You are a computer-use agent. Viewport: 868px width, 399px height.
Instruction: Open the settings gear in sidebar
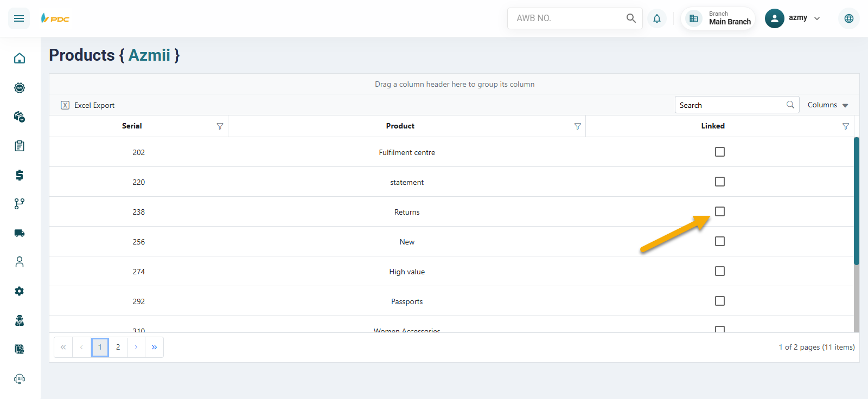(20, 291)
